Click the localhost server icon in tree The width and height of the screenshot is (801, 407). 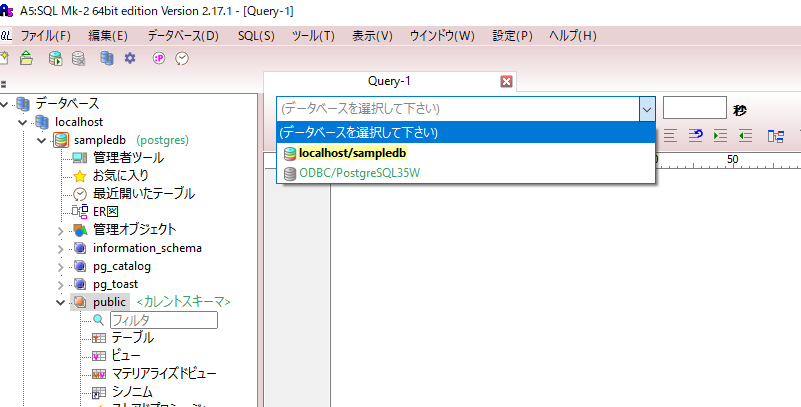tap(42, 122)
